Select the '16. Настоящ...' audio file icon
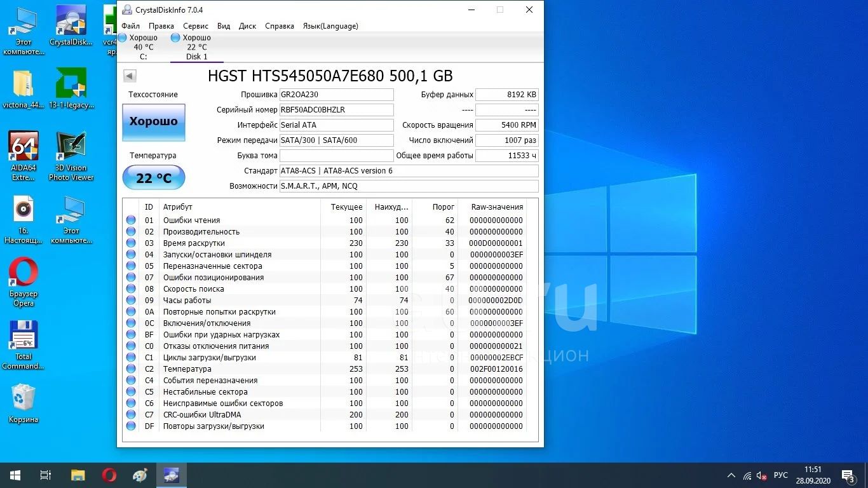Image resolution: width=868 pixels, height=488 pixels. click(x=24, y=219)
